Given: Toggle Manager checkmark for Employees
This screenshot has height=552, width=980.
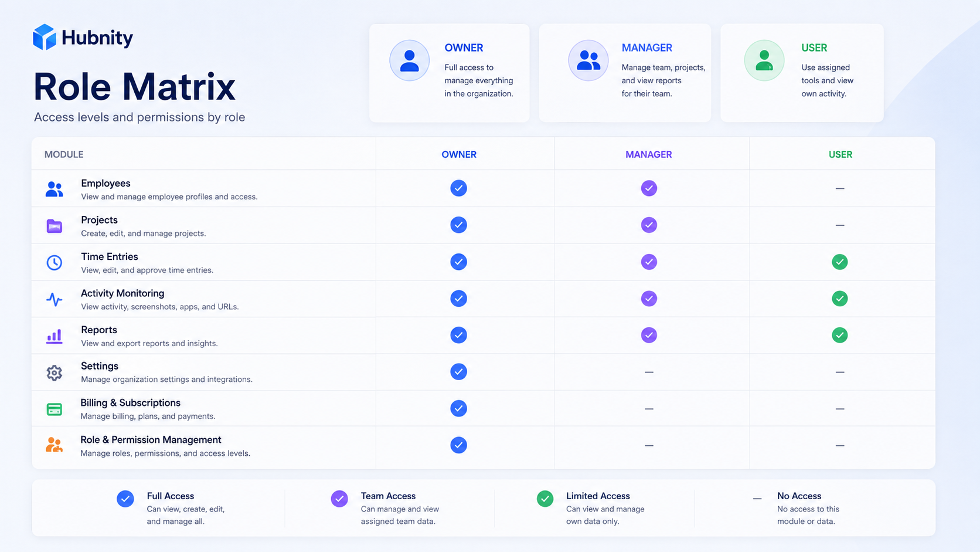Looking at the screenshot, I should click(649, 188).
